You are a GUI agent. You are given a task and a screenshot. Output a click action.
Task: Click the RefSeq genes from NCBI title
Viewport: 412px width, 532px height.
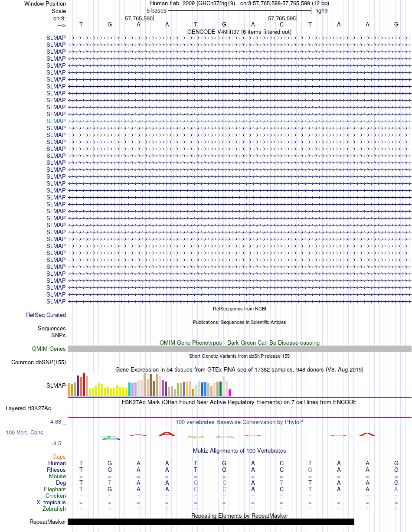point(239,309)
